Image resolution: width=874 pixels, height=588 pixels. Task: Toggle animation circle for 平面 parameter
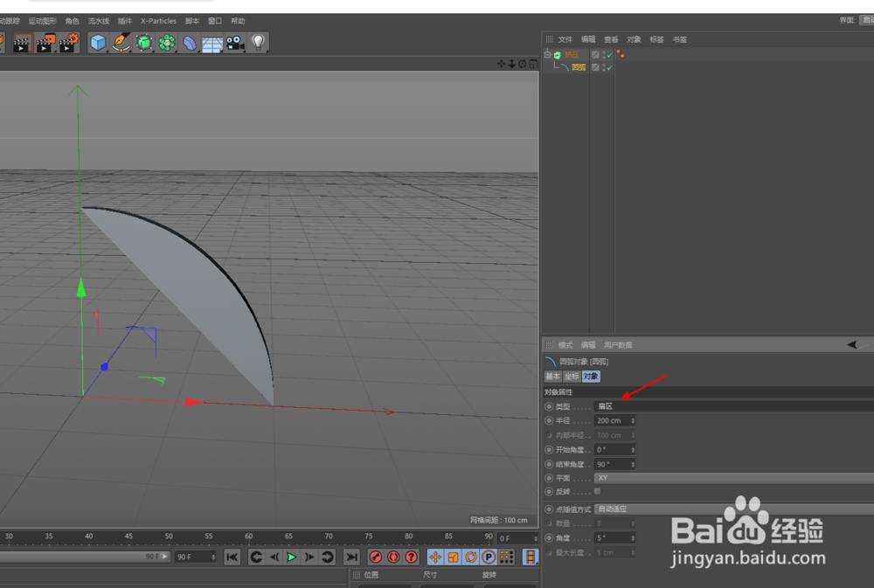(x=549, y=478)
